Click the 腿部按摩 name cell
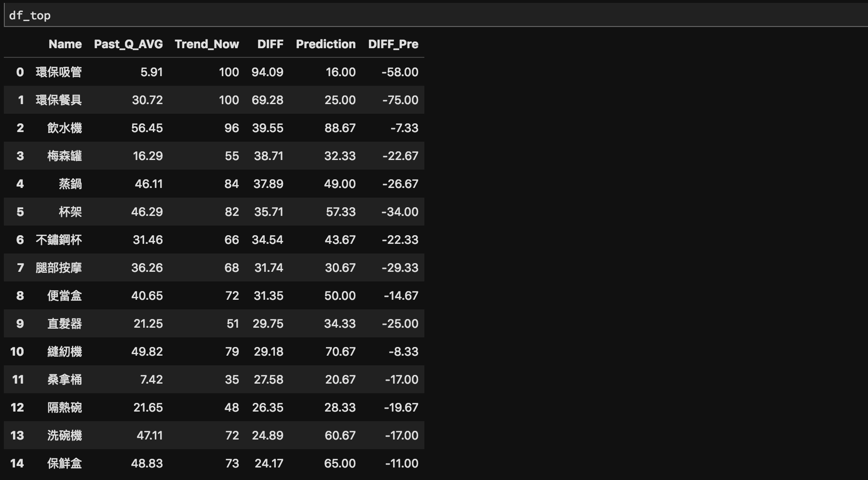Image resolution: width=868 pixels, height=480 pixels. coord(59,268)
